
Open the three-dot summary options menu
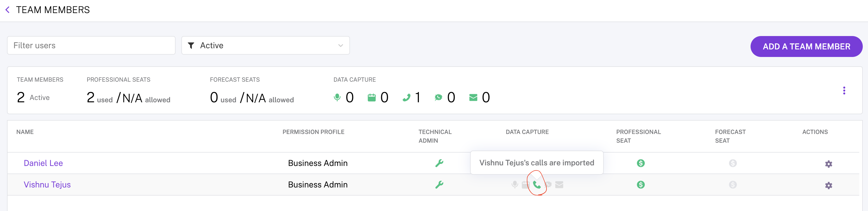pyautogui.click(x=844, y=91)
